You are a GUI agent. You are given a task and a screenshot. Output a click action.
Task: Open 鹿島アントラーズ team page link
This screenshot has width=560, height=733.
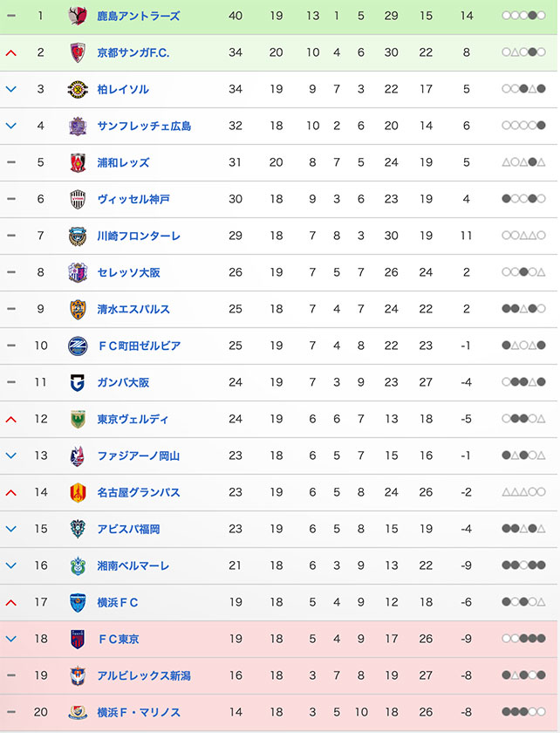click(x=139, y=16)
